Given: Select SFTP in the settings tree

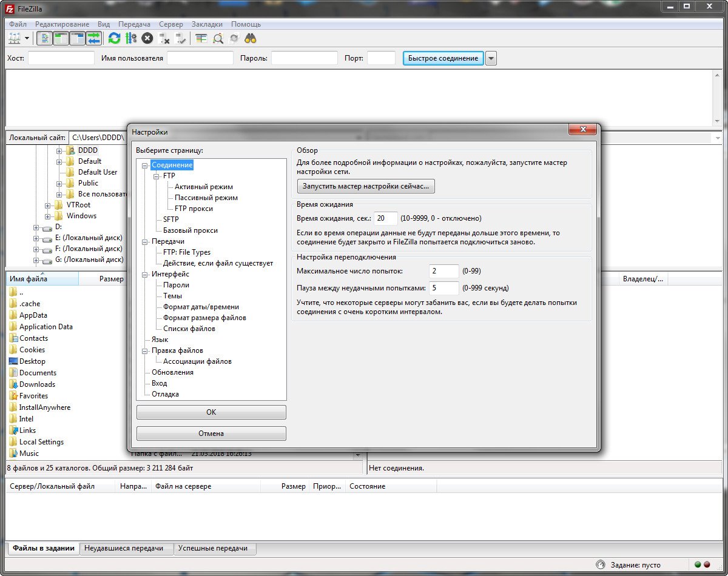Looking at the screenshot, I should tap(171, 219).
